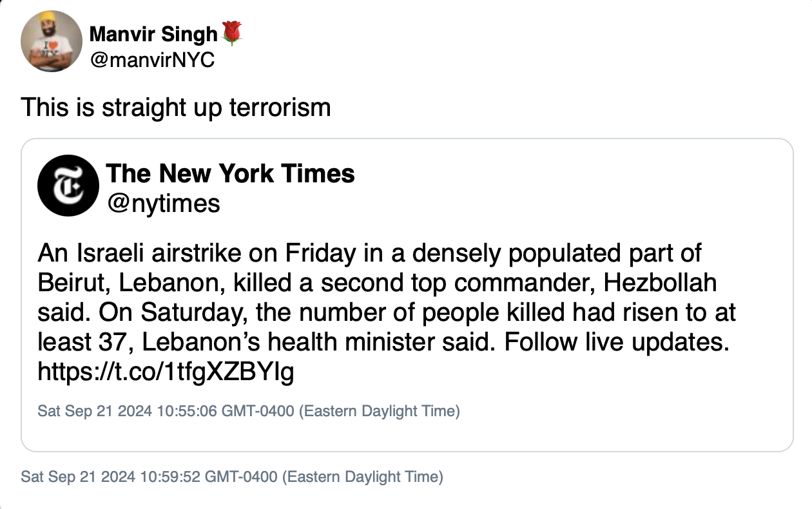812x509 pixels.
Task: Click the "This is straight up terrorism" text
Action: [x=175, y=107]
